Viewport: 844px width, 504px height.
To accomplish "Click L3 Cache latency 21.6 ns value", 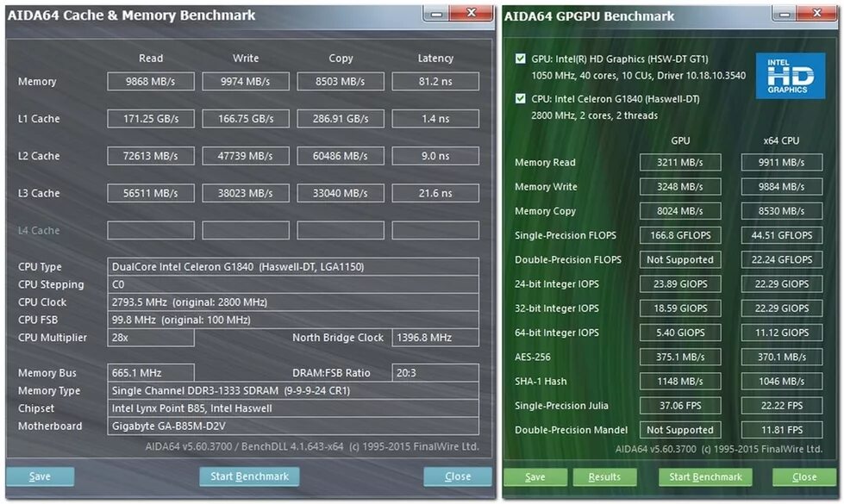I will pyautogui.click(x=435, y=193).
